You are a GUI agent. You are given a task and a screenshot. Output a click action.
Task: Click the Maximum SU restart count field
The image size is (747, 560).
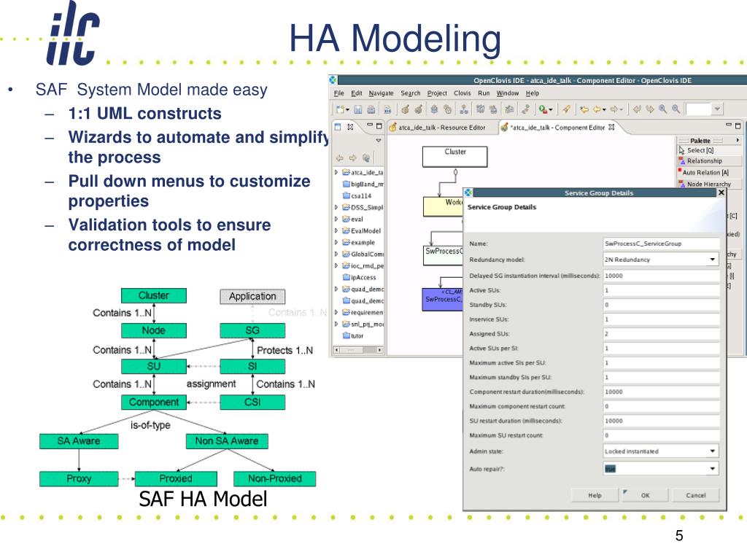[661, 435]
